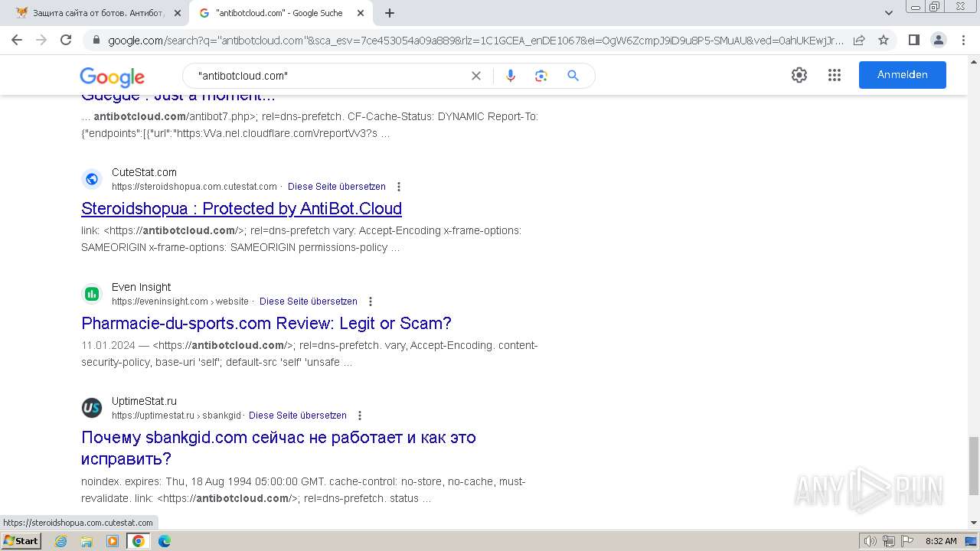Viewport: 980px width, 551px height.
Task: Open more options for UptimeStat result
Action: [x=360, y=416]
